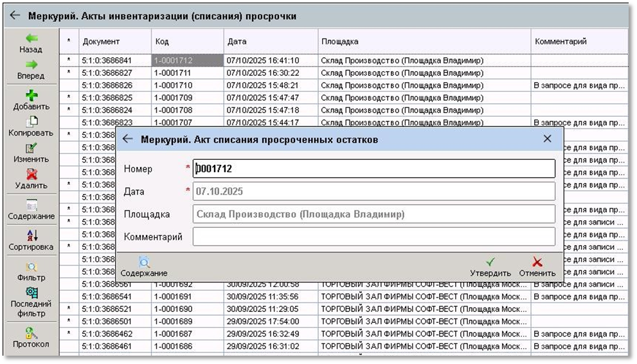The image size is (637, 364).
Task: Click the Вперед forward arrow icon
Action: point(31,65)
